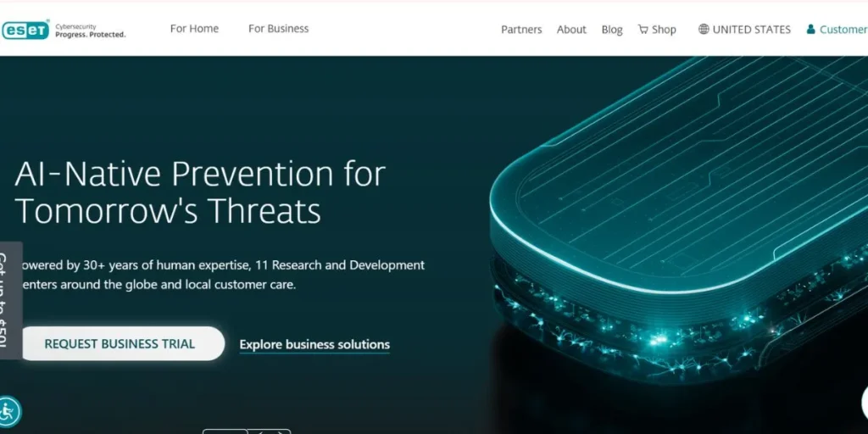Open the white round widget at right edge
The height and width of the screenshot is (434, 868).
(x=864, y=402)
